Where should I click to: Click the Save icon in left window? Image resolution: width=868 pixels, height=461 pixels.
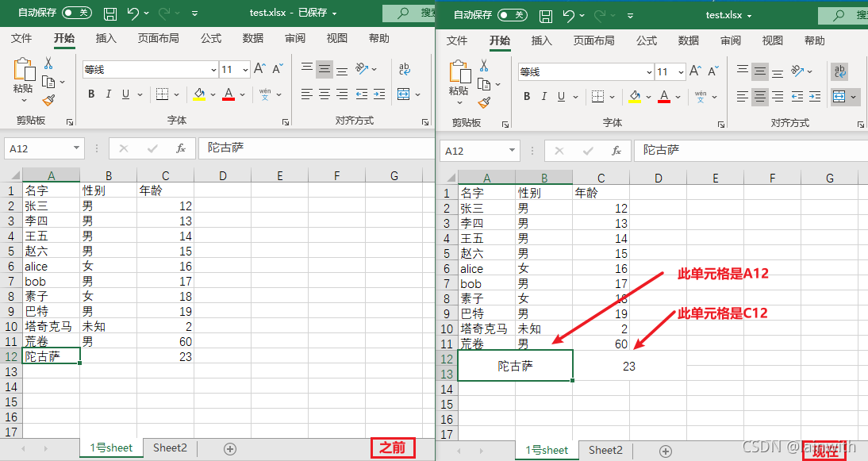(110, 13)
